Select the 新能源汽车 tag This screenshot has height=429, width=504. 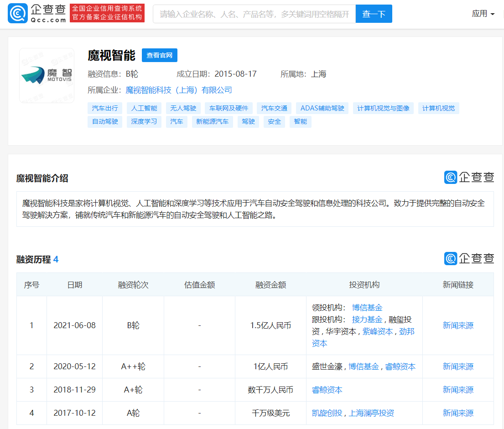212,121
